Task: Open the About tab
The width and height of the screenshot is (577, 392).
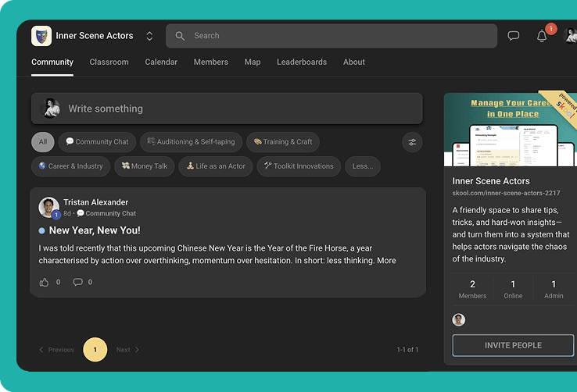Action: [x=354, y=62]
